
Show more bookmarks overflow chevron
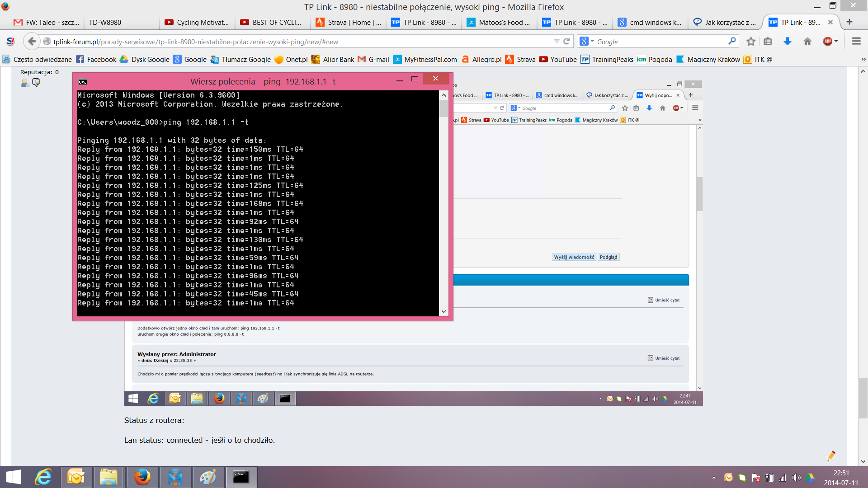(x=863, y=59)
